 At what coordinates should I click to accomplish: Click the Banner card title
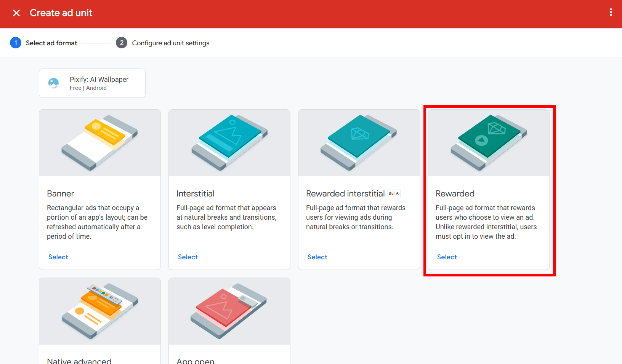pos(61,193)
